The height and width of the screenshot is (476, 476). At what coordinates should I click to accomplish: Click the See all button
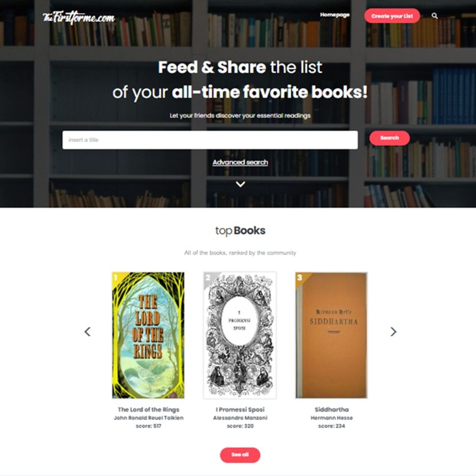[x=240, y=455]
